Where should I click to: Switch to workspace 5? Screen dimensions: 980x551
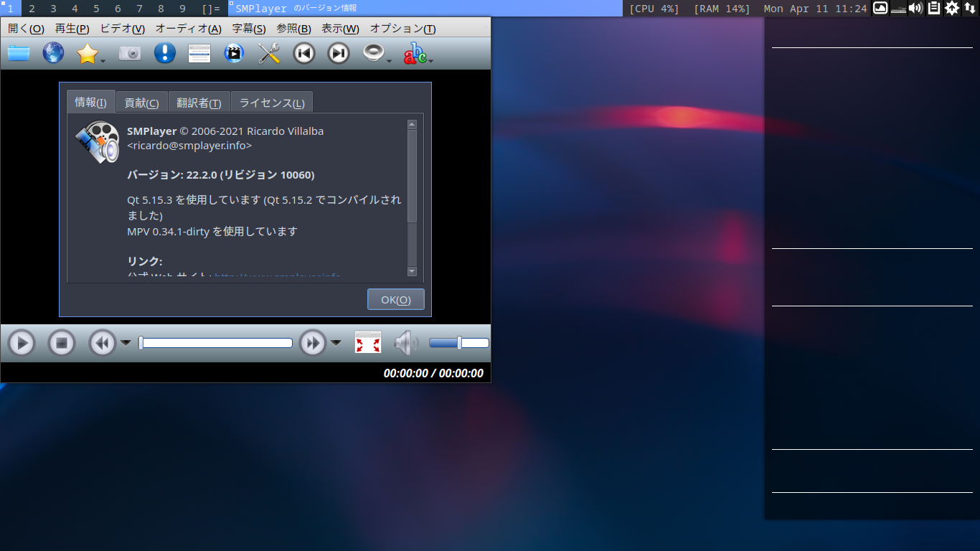tap(96, 9)
